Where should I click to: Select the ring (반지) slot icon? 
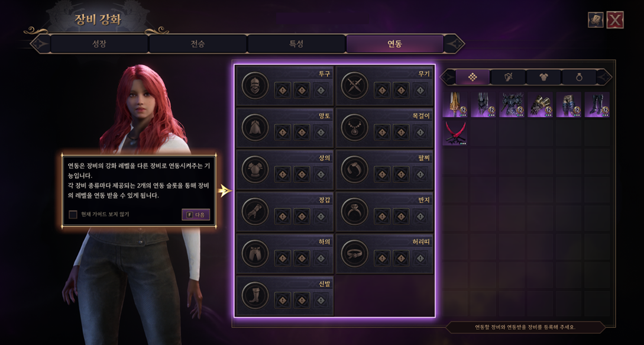(x=354, y=211)
